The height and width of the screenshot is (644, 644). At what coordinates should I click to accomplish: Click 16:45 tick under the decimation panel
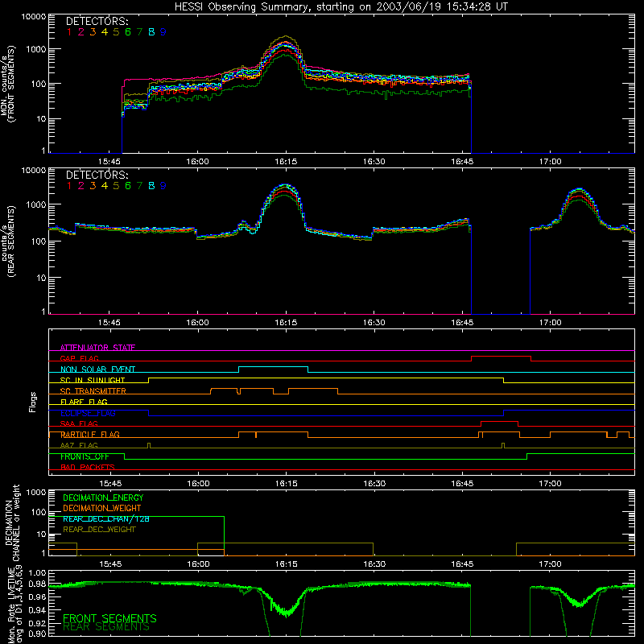tap(462, 564)
